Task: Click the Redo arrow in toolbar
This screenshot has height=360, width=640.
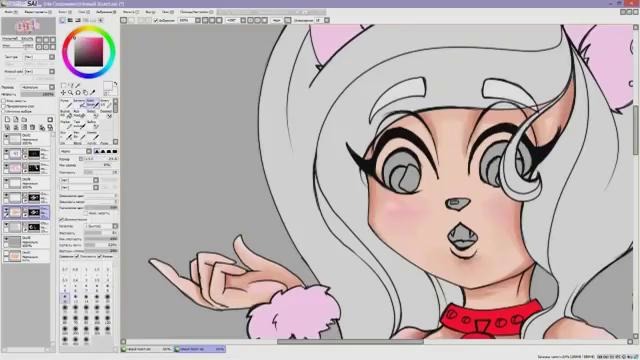Action: point(132,20)
